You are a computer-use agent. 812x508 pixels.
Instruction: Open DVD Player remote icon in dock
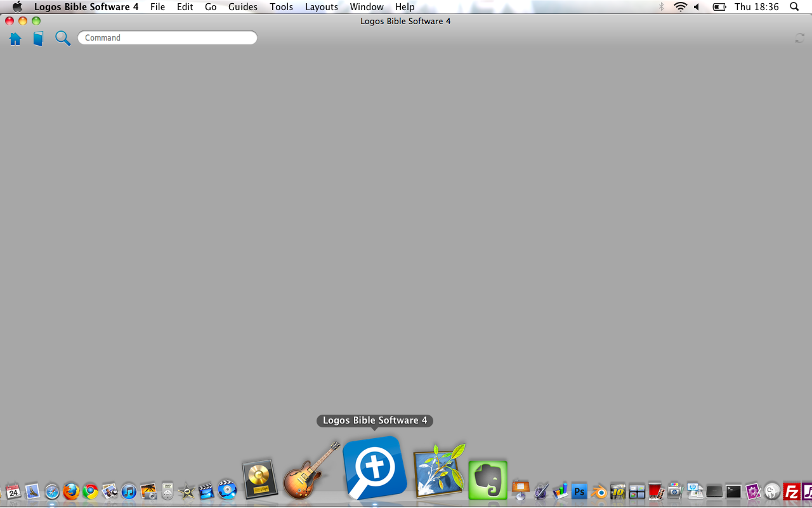(x=167, y=491)
